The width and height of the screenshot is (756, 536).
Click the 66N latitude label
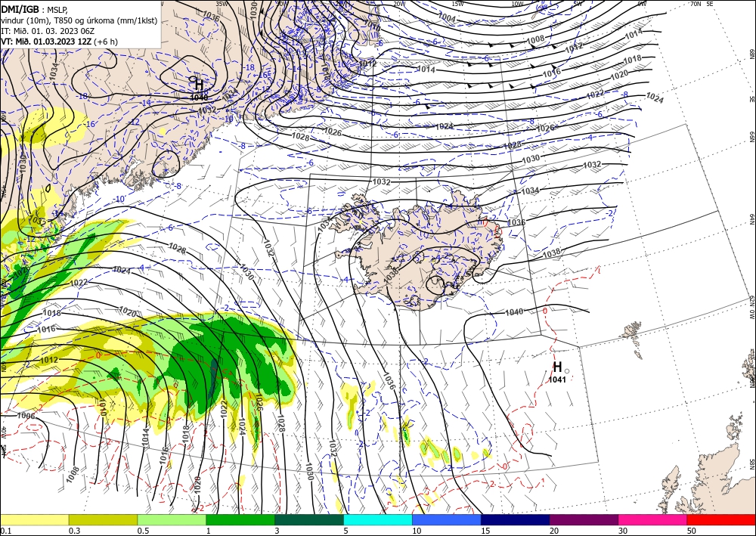point(751,137)
